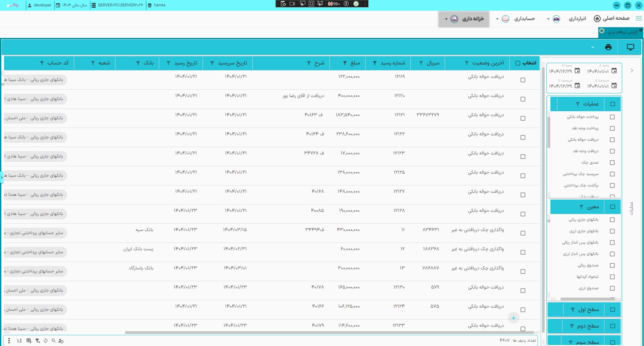Click the refresh icon in bottom bar

(x=46, y=341)
